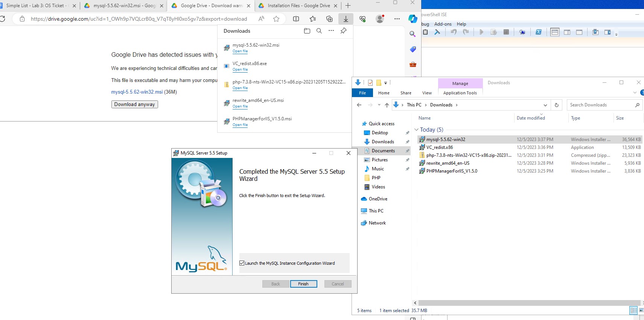Click Stop Operation in PowerShell ISE

coord(506,32)
